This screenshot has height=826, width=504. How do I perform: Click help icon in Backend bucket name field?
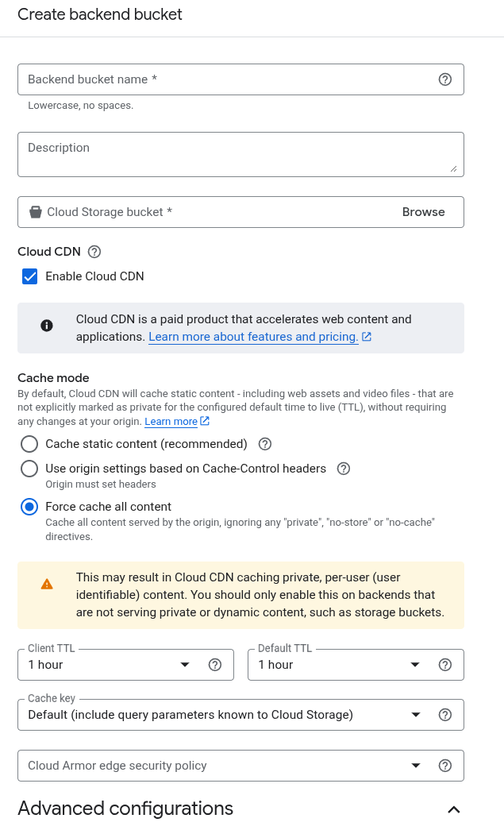pos(445,79)
